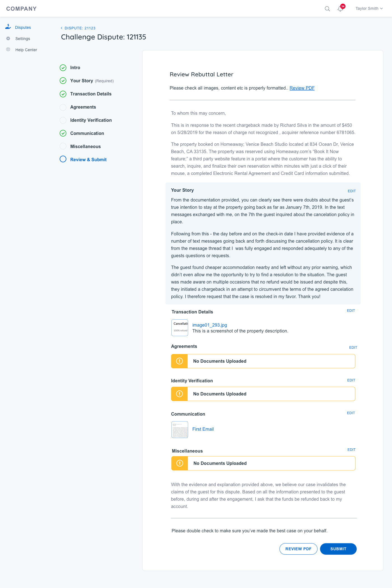Open the First Email document thumbnail

click(x=180, y=429)
